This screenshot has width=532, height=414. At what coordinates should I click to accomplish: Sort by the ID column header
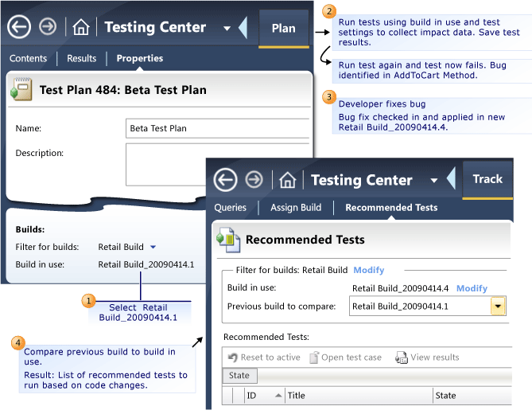[264, 396]
